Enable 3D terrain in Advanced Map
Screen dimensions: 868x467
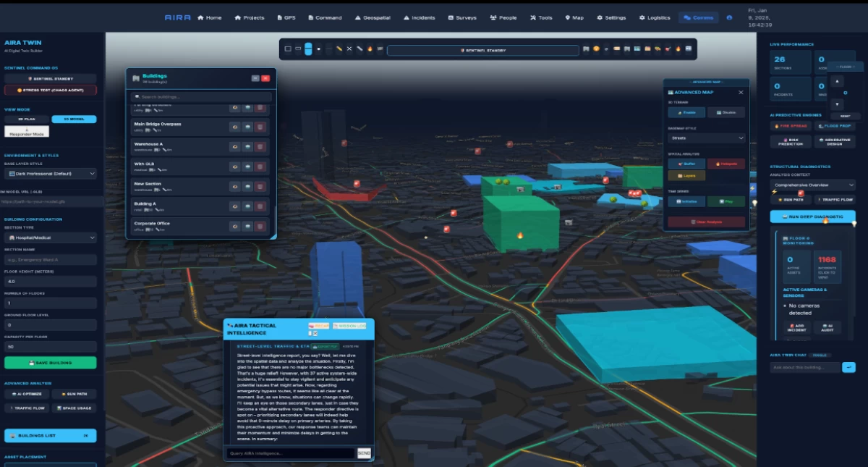(685, 112)
